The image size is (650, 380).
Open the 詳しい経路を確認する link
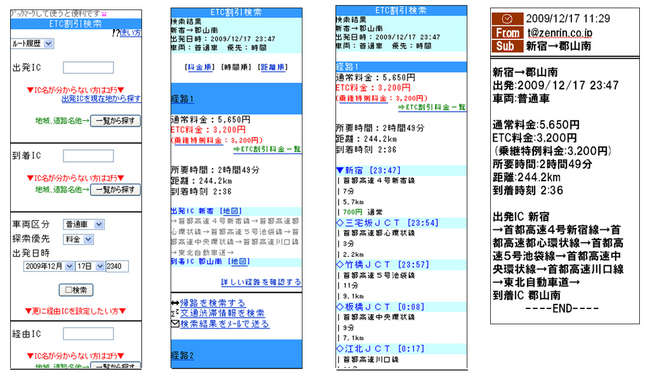click(x=261, y=282)
